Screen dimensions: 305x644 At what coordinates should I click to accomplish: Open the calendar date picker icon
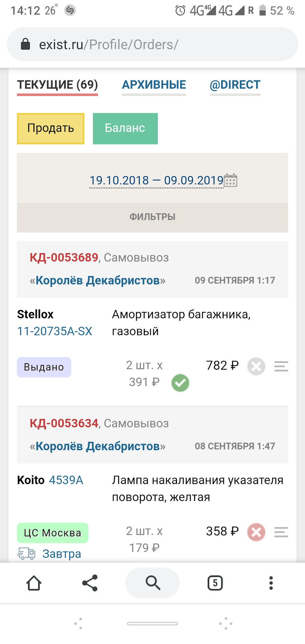(x=231, y=180)
